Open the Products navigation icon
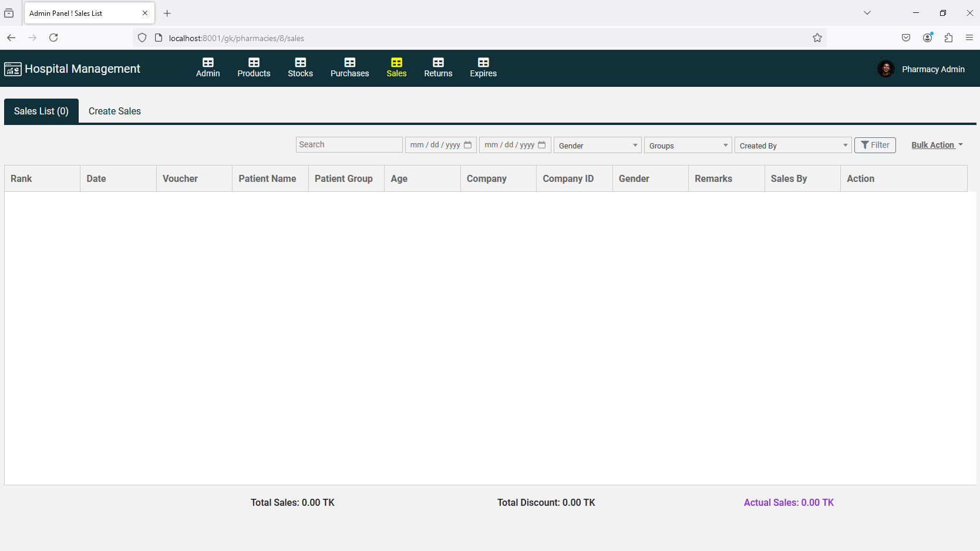The height and width of the screenshot is (551, 980). (x=254, y=62)
